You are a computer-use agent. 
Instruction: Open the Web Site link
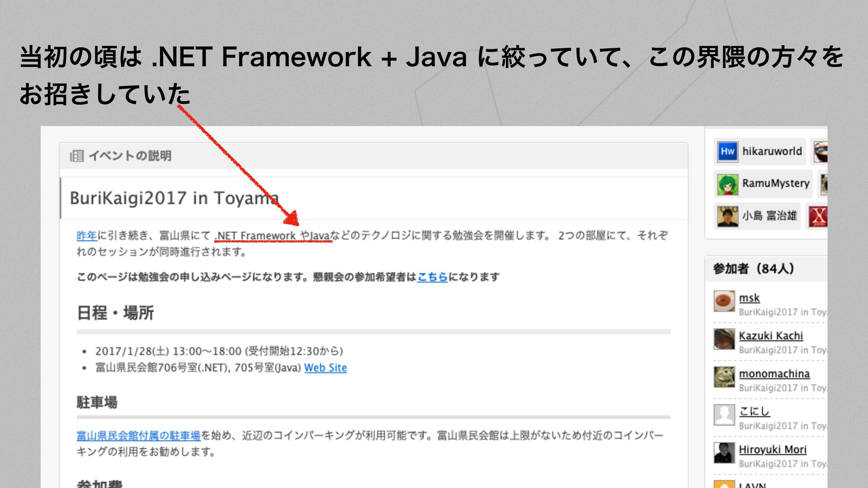(325, 368)
